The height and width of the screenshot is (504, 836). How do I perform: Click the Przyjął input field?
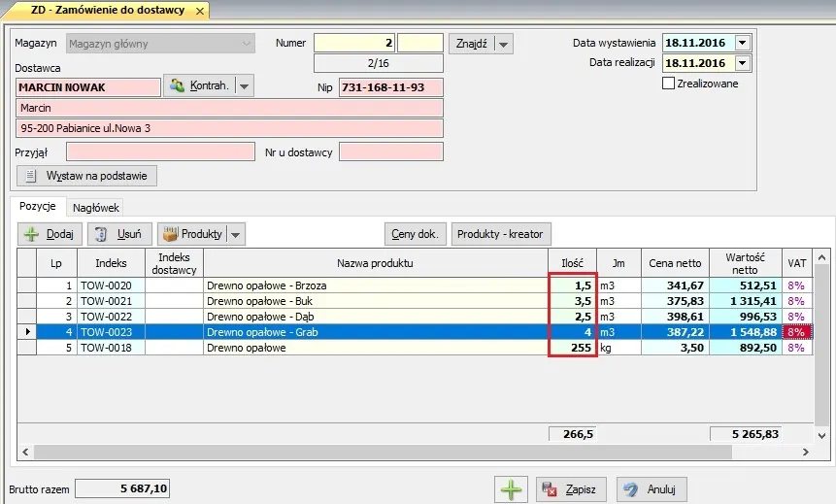point(160,151)
